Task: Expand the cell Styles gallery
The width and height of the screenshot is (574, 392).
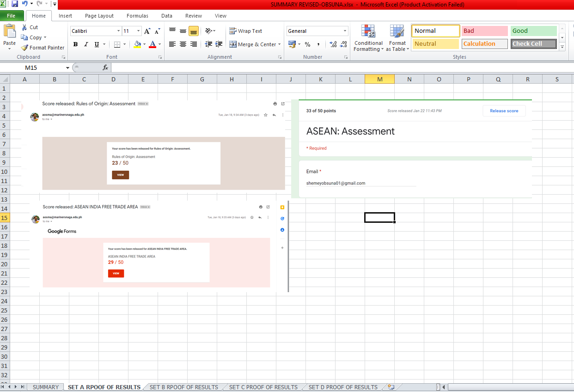Action: [x=562, y=47]
